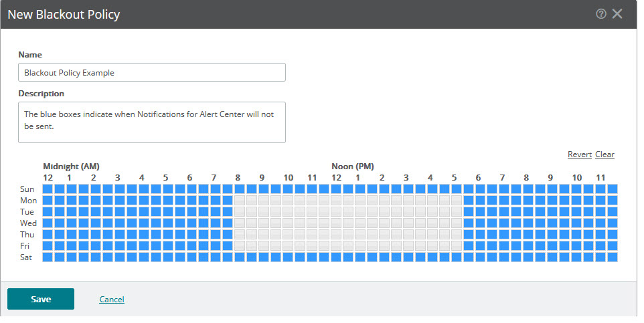The image size is (644, 323).
Task: Toggle the Sunday 12 AM midnight box
Action: pyautogui.click(x=48, y=189)
